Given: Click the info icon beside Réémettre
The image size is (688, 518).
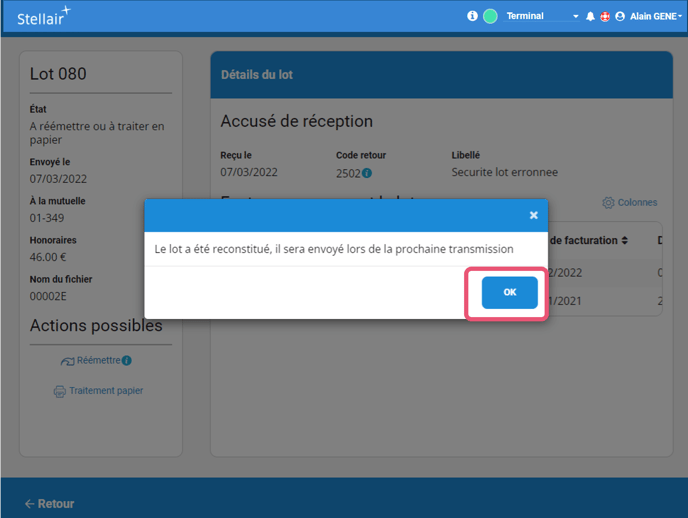Looking at the screenshot, I should 127,361.
